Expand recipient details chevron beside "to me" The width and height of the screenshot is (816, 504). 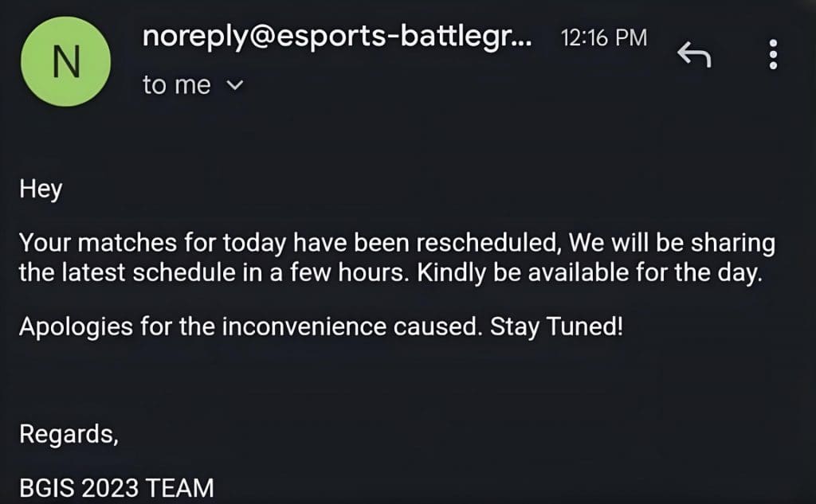(234, 86)
